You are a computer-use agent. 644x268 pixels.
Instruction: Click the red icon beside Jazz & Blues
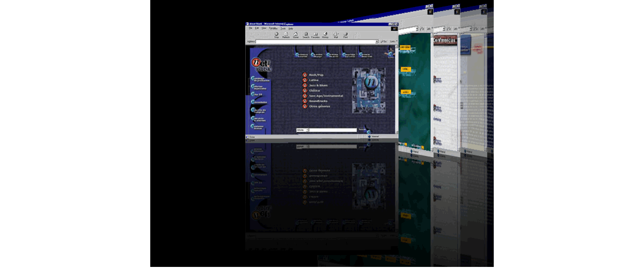click(304, 86)
